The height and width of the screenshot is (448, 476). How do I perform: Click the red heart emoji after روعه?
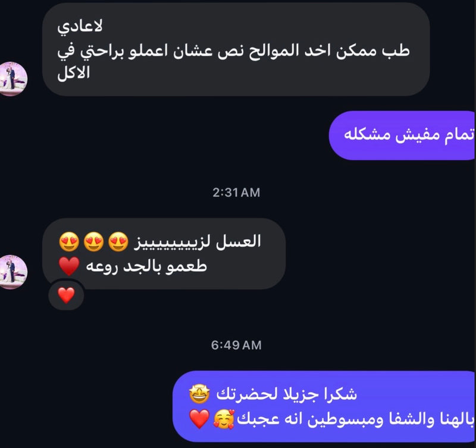(69, 266)
